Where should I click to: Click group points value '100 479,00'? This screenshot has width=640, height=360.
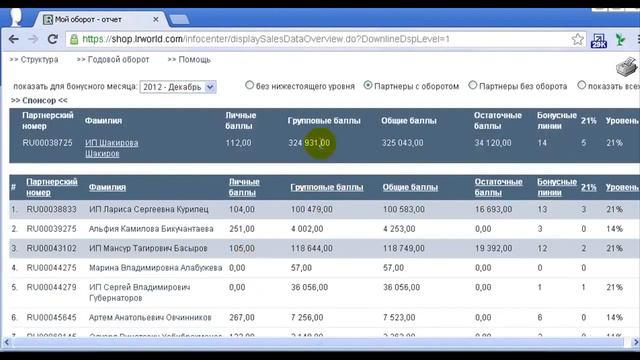pyautogui.click(x=311, y=209)
